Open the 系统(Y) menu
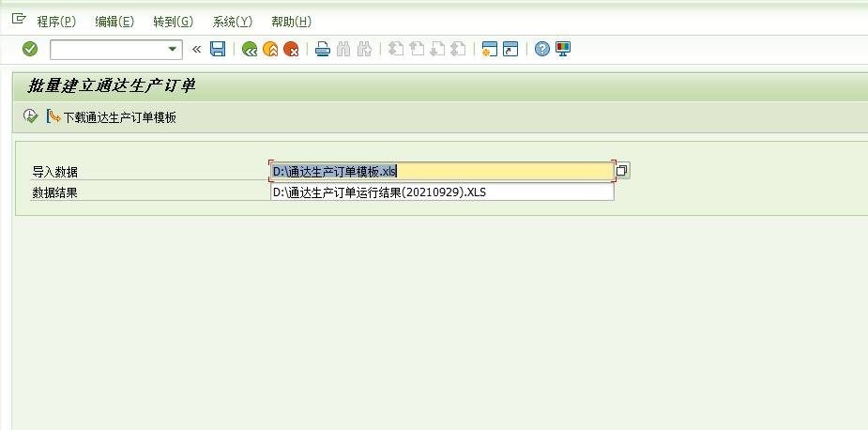The width and height of the screenshot is (868, 430). [x=233, y=22]
